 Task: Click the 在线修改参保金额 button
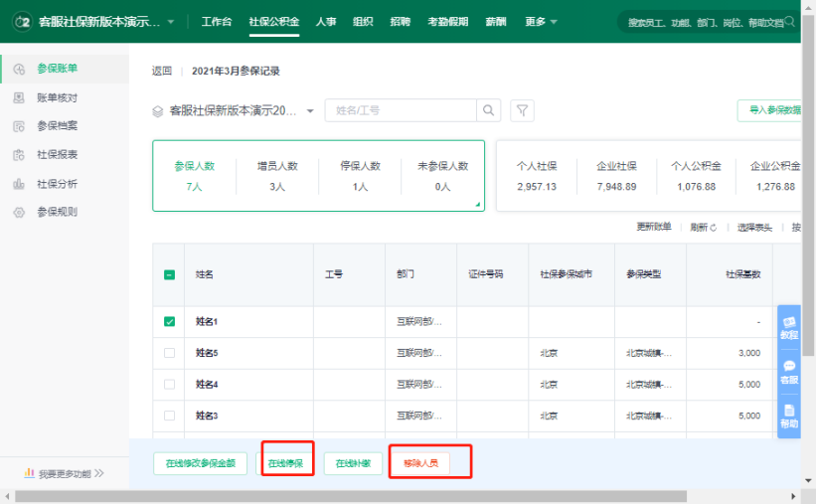201,463
